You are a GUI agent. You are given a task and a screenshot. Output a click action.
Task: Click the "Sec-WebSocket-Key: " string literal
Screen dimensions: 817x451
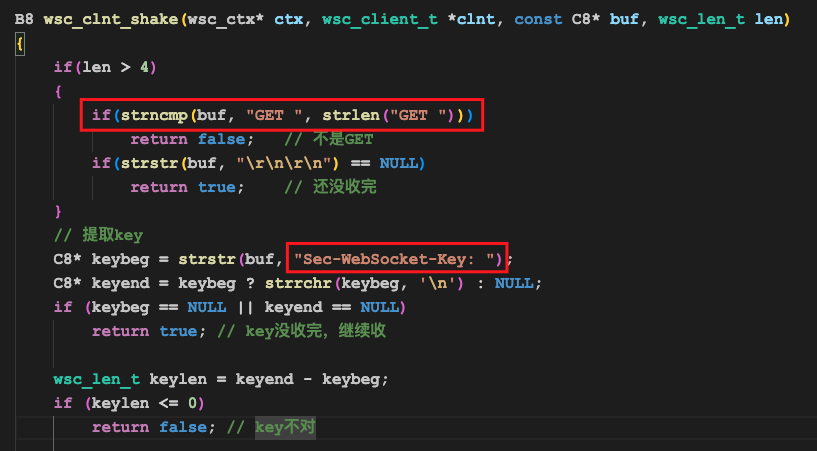[x=396, y=259]
